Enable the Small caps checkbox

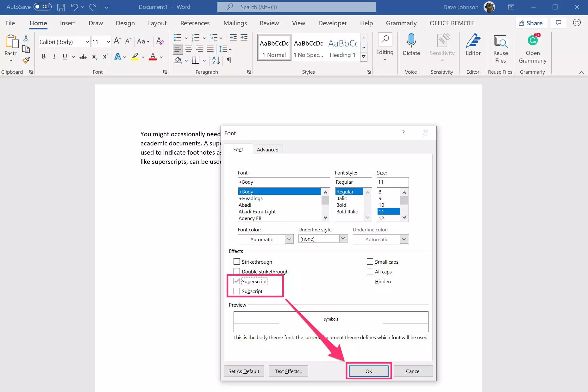pyautogui.click(x=370, y=262)
